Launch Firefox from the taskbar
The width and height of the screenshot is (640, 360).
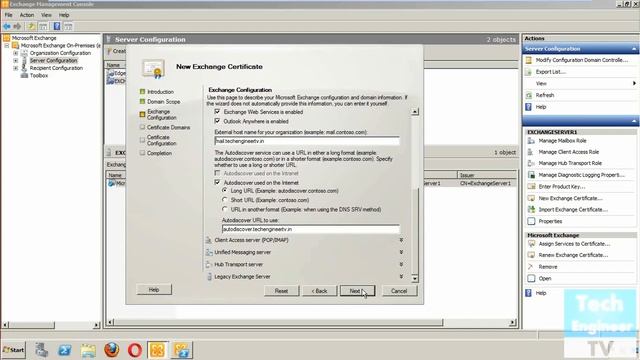pyautogui.click(x=111, y=350)
